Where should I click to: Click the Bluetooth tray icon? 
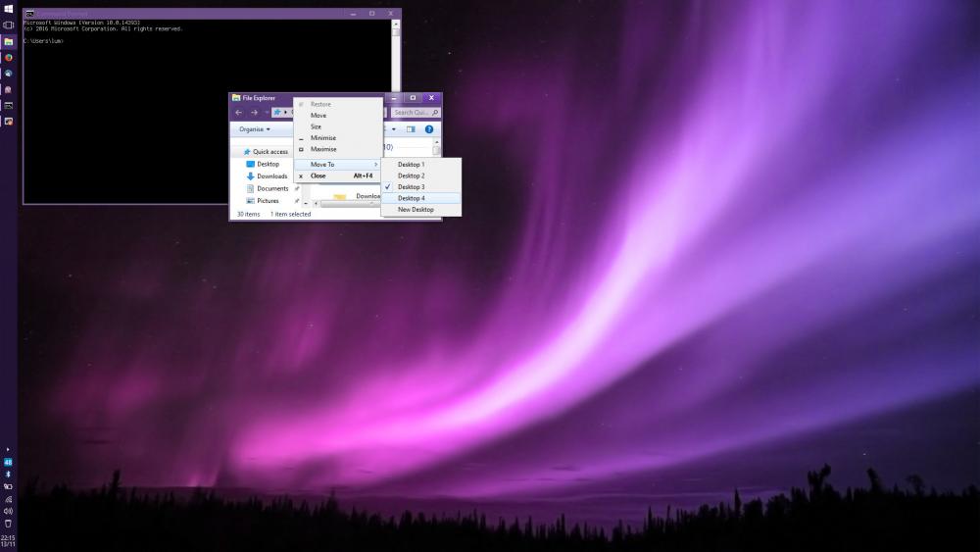(x=8, y=474)
